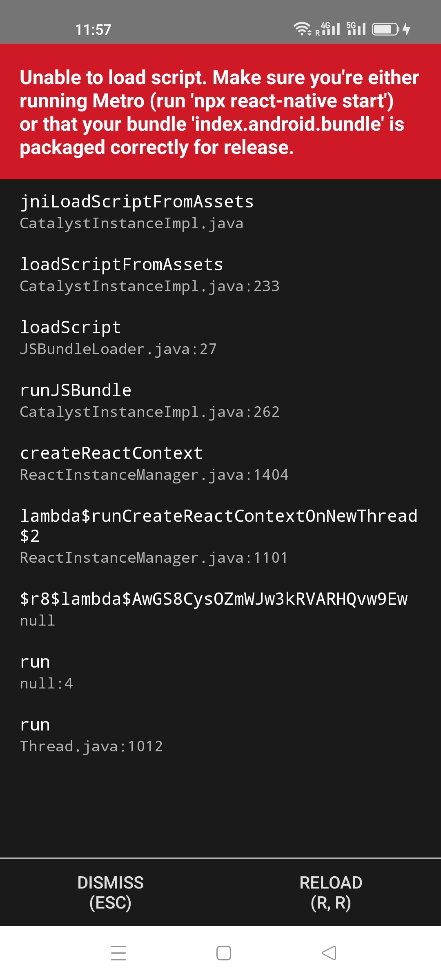
Task: Tap the 5G signal strength icon
Action: (x=356, y=29)
